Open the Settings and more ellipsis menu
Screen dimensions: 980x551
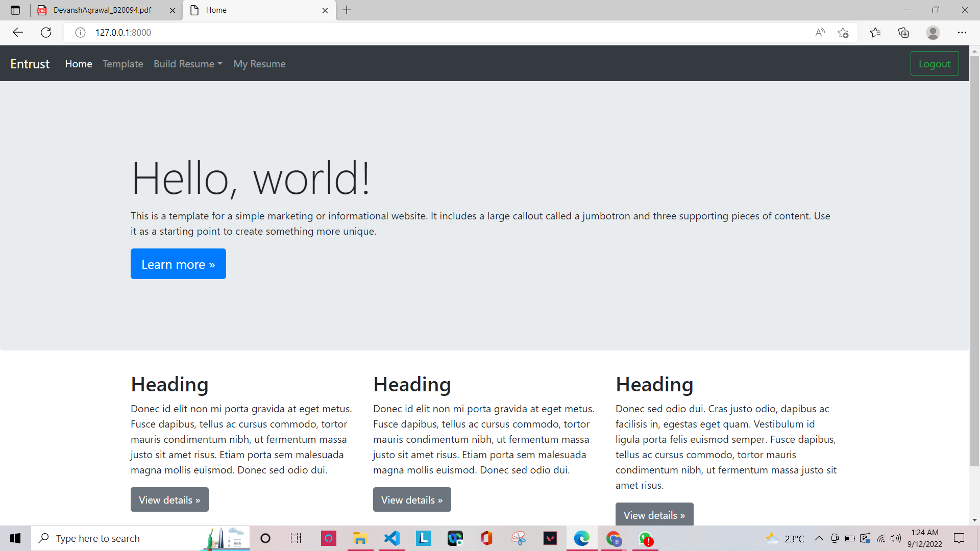pos(962,33)
